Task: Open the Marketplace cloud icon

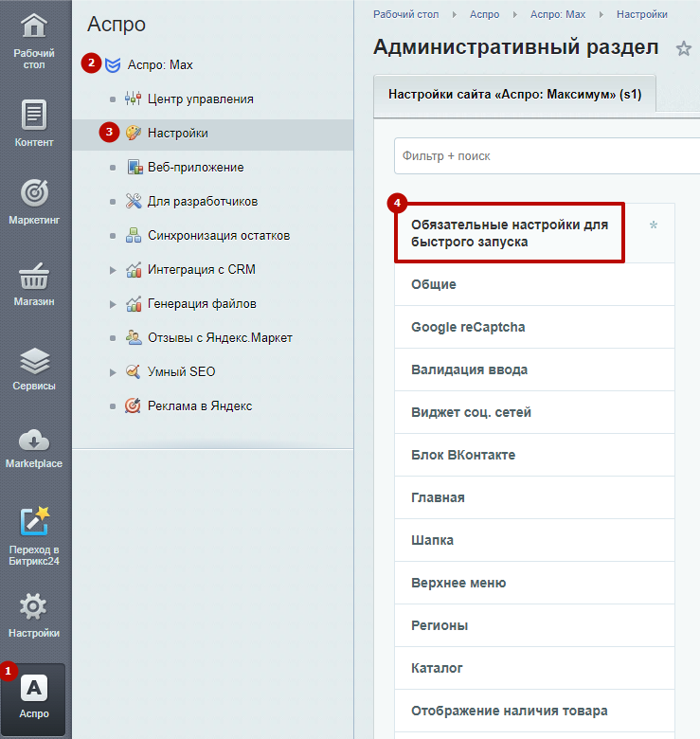Action: click(x=34, y=441)
